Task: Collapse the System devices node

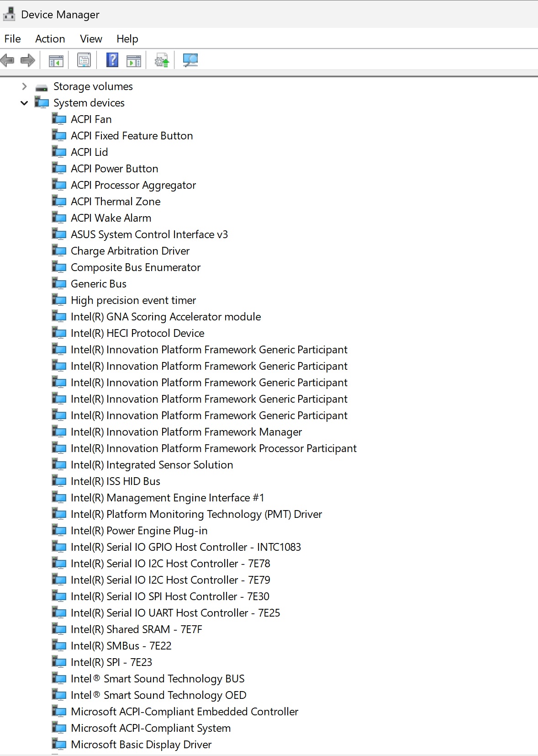Action: coord(24,103)
